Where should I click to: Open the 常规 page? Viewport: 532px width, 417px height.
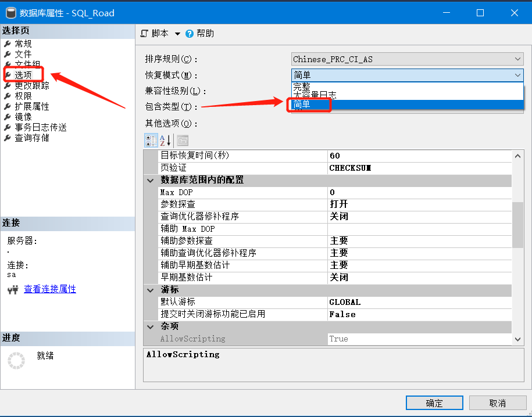23,44
